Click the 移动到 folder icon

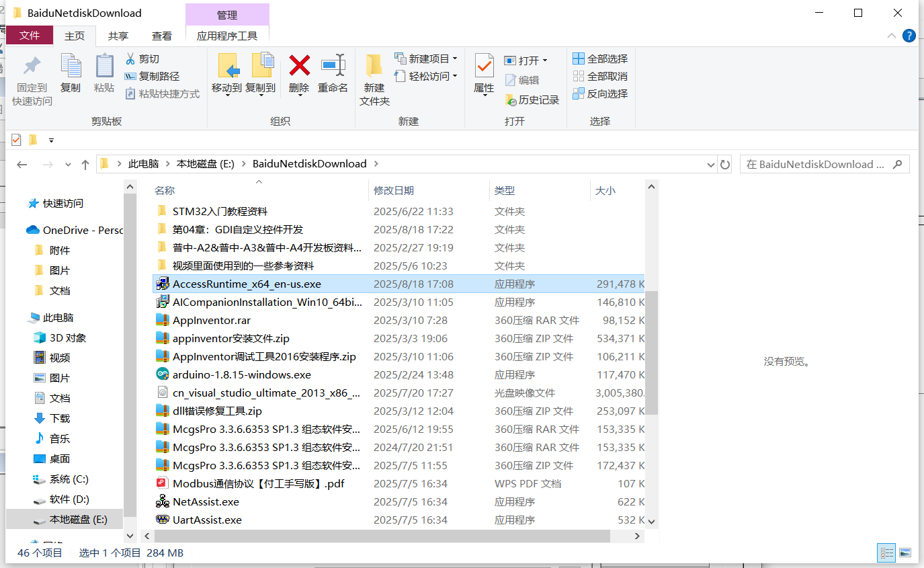coord(228,66)
